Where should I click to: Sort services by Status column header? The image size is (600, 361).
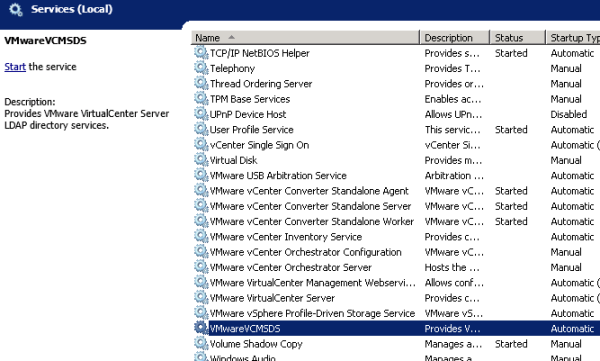point(518,38)
